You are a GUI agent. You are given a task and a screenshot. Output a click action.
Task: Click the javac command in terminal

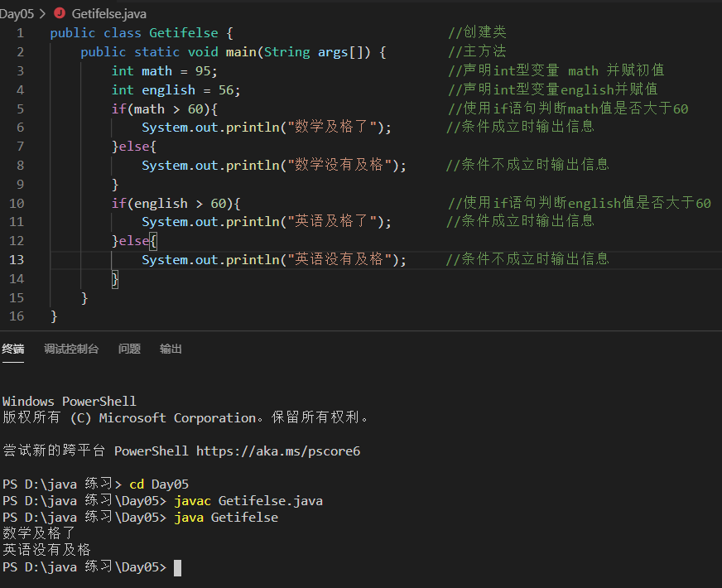(192, 501)
